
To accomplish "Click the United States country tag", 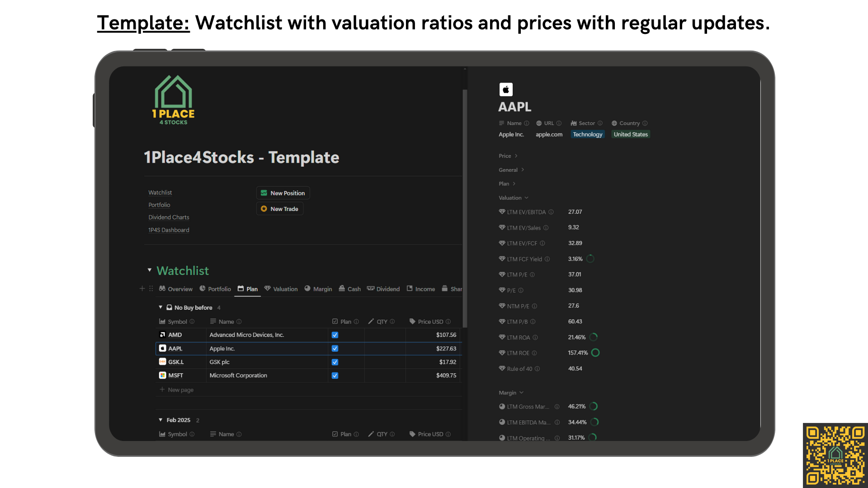I will (631, 134).
